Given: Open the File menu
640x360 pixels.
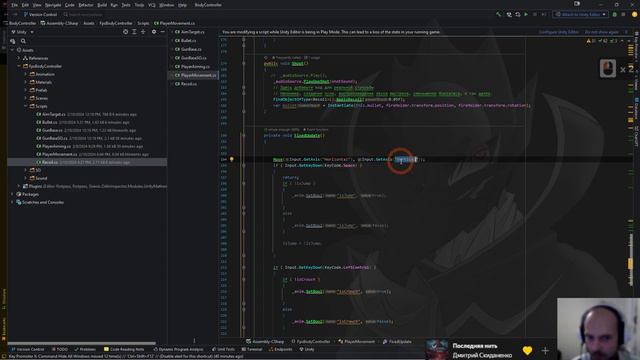Looking at the screenshot, I should [15, 5].
